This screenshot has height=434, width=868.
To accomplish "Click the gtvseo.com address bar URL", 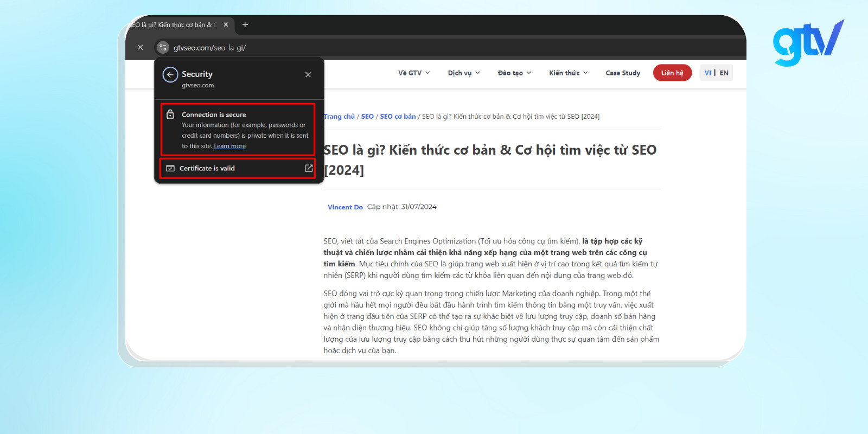I will pos(209,48).
